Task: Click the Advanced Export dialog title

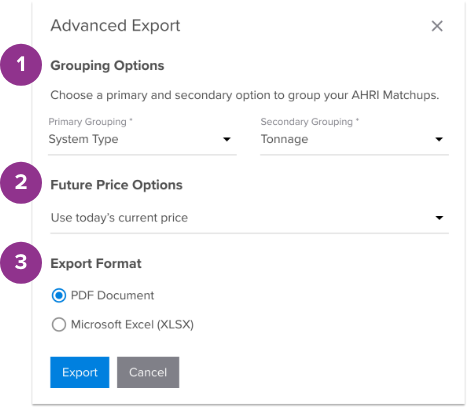Action: click(x=115, y=26)
